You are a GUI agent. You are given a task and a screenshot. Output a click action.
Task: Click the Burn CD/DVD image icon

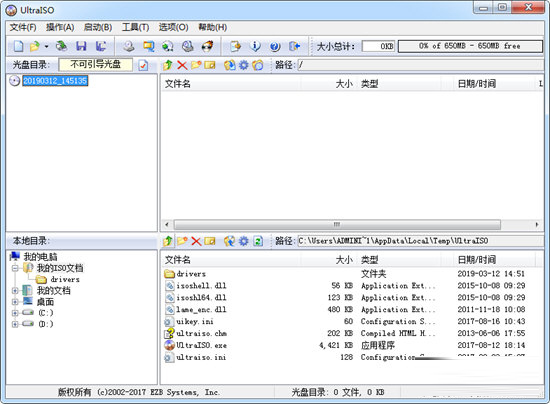[x=207, y=46]
